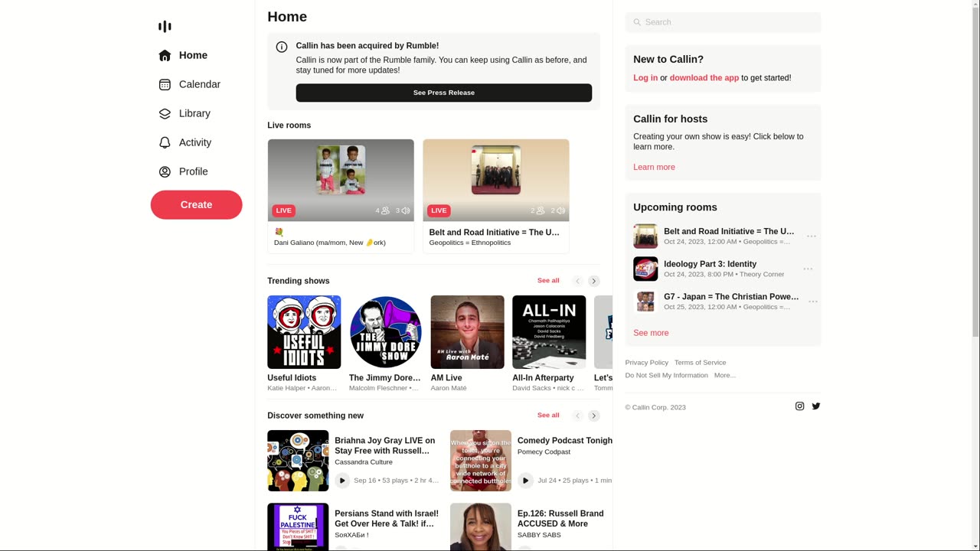Click speakers icon on Dani Galiano room

pos(406,210)
